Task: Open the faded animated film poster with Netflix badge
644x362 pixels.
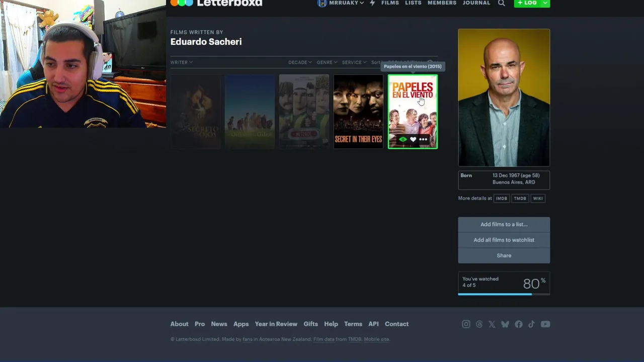Action: coord(304,112)
